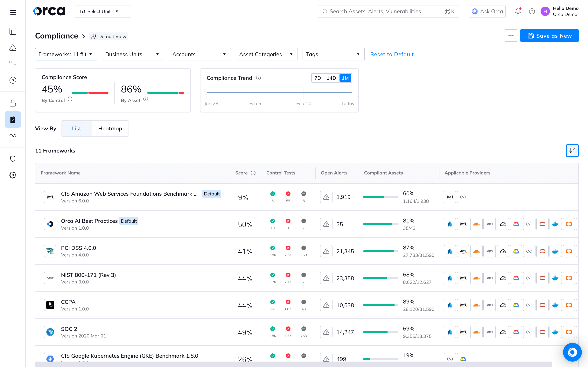Click the Orca logo

click(x=49, y=11)
